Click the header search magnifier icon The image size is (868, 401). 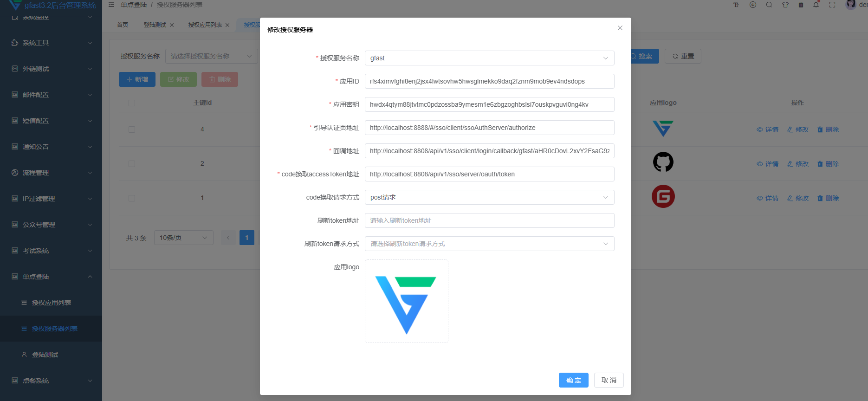(x=769, y=5)
